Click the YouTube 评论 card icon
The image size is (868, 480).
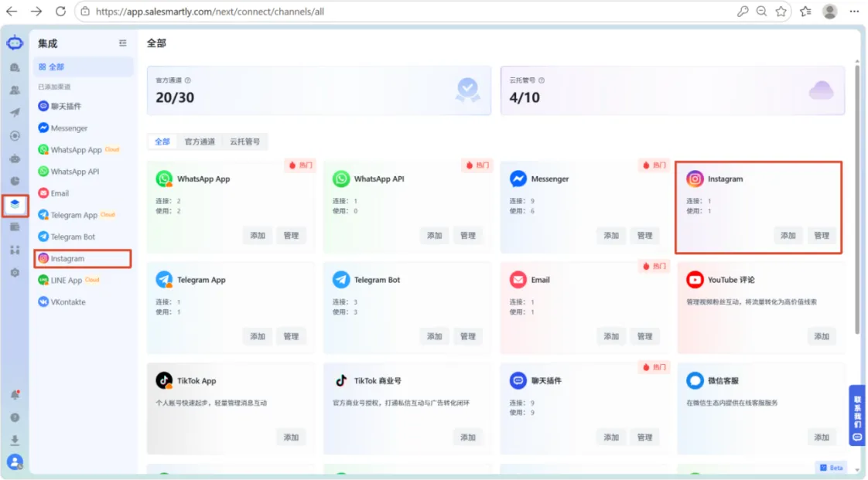(695, 280)
